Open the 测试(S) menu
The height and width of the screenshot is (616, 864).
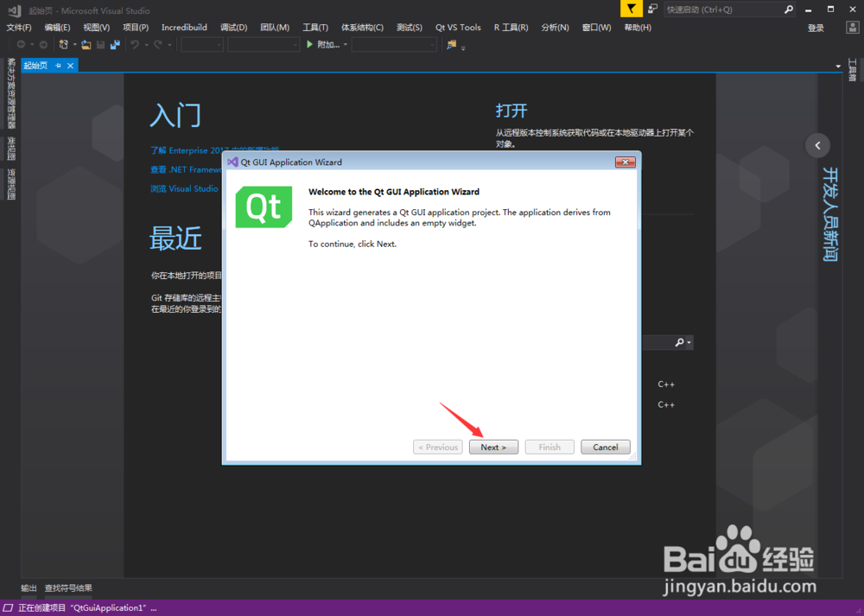pos(410,28)
